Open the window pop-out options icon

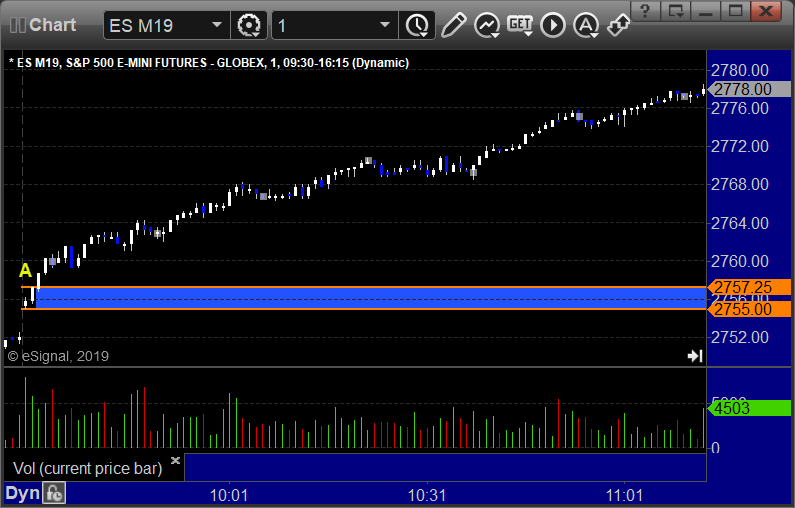click(x=675, y=10)
